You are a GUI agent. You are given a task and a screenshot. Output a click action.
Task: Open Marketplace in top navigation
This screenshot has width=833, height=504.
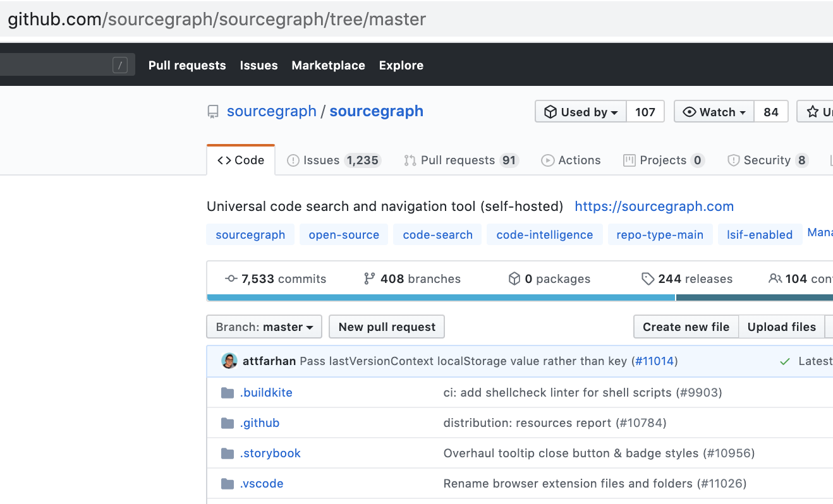(x=329, y=65)
